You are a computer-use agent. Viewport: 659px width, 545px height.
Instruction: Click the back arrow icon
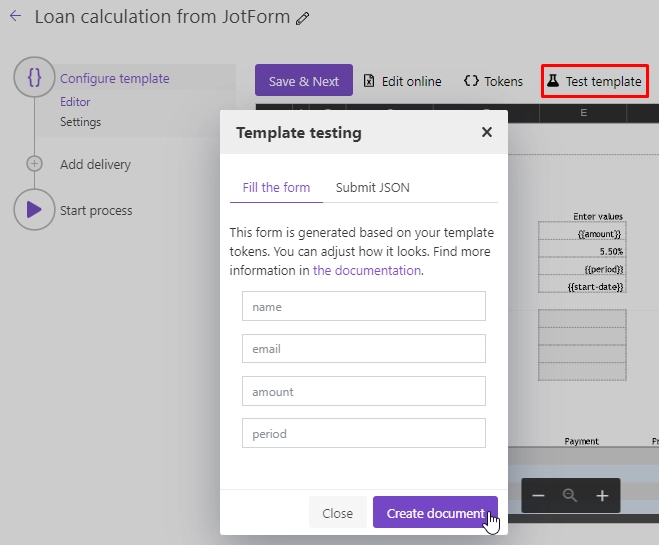tap(16, 16)
